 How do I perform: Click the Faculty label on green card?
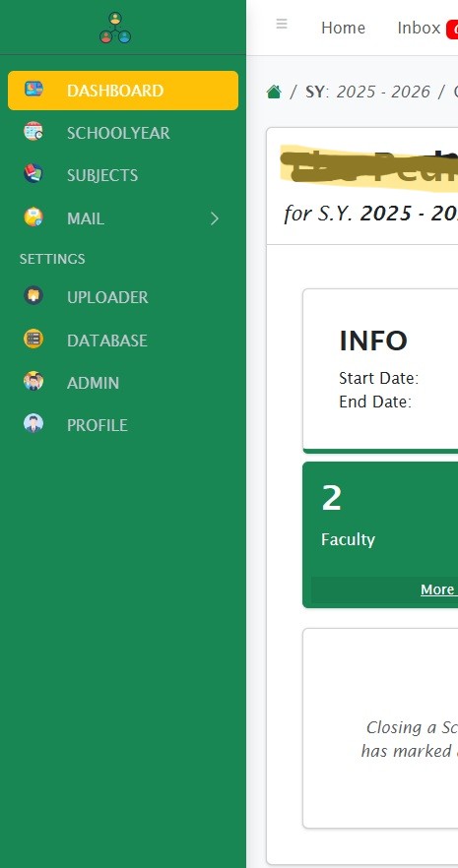pos(348,539)
